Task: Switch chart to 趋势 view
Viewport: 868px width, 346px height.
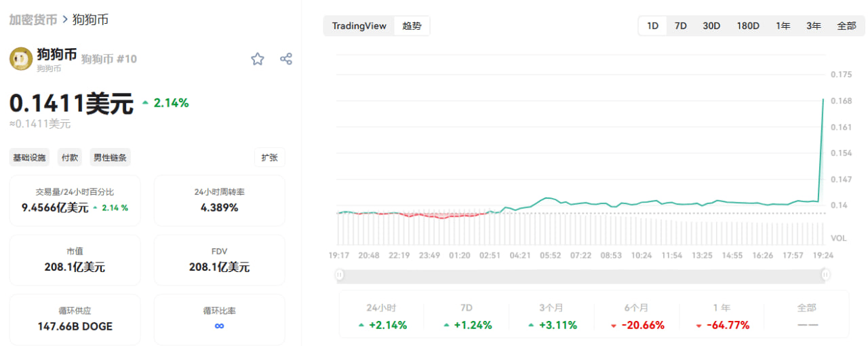Action: (x=412, y=26)
